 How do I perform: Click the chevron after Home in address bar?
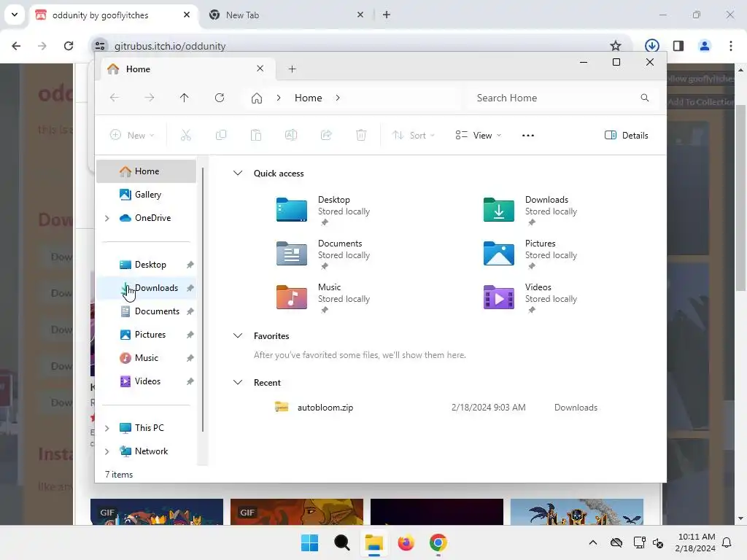[338, 98]
